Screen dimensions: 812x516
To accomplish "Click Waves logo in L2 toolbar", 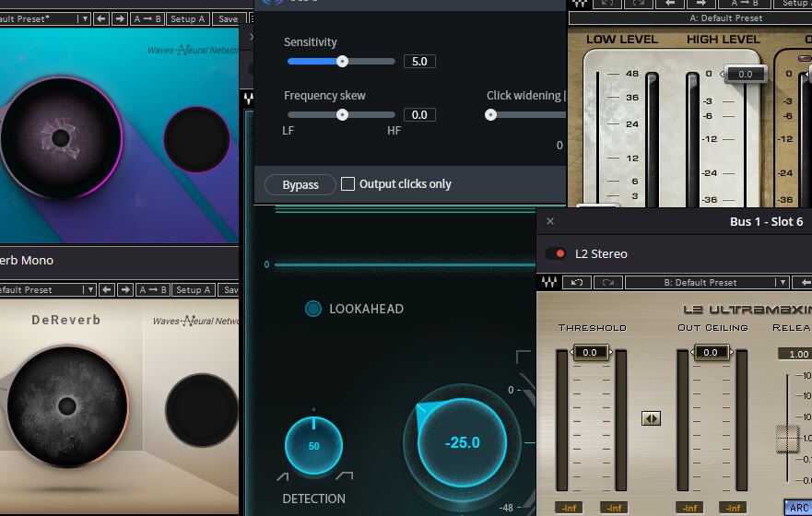I will tap(549, 283).
